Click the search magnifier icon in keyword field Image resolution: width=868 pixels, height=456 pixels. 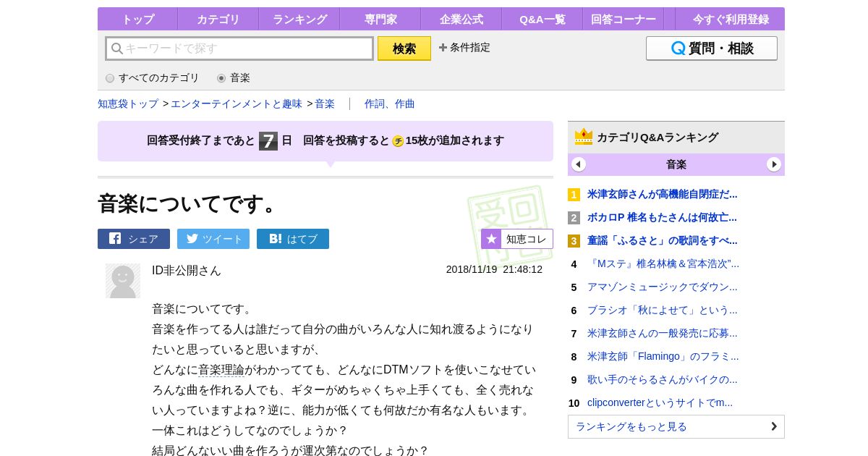click(x=116, y=48)
